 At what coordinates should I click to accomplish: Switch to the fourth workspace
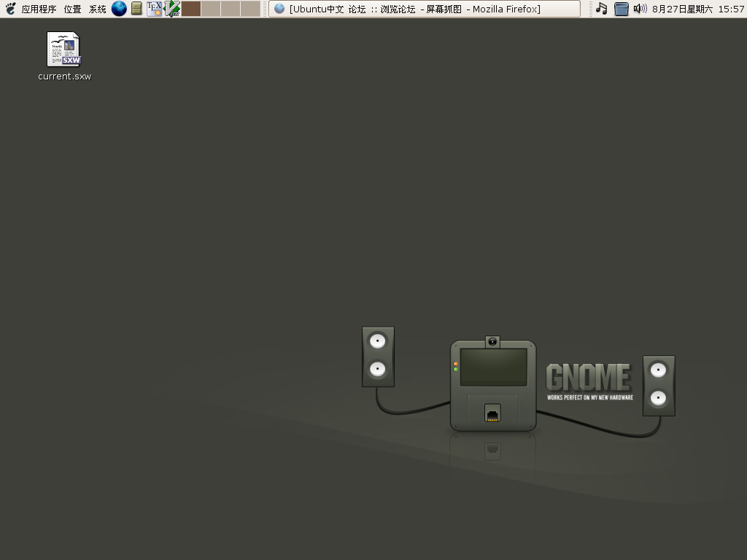point(250,9)
